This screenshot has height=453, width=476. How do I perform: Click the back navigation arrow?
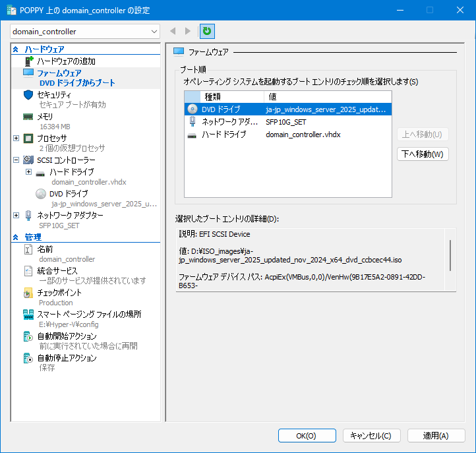pos(173,31)
